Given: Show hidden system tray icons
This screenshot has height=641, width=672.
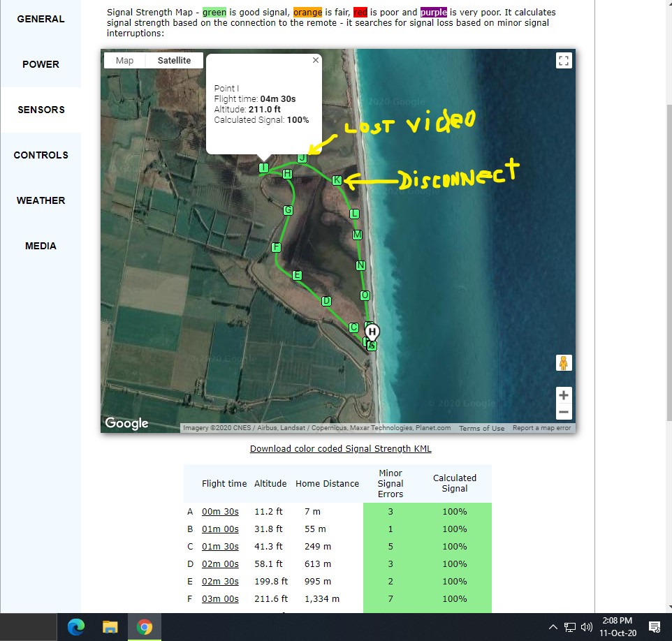Looking at the screenshot, I should 553,627.
